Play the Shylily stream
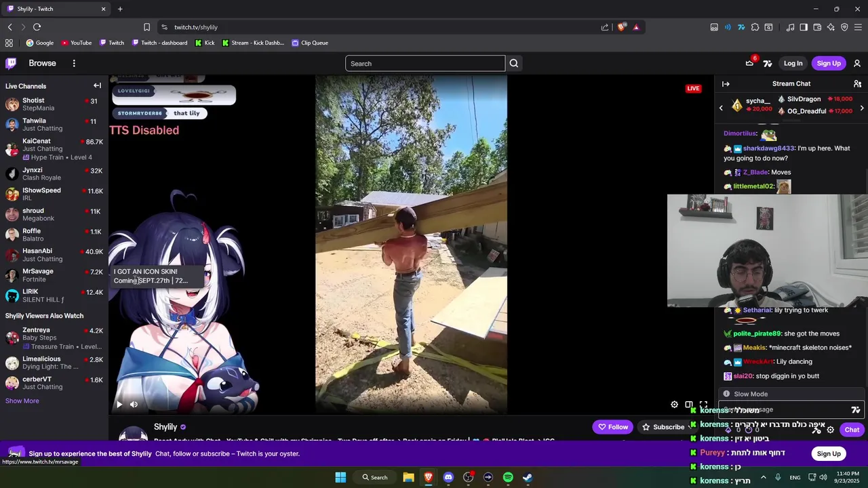Screen dimensions: 868x488 click(119, 405)
